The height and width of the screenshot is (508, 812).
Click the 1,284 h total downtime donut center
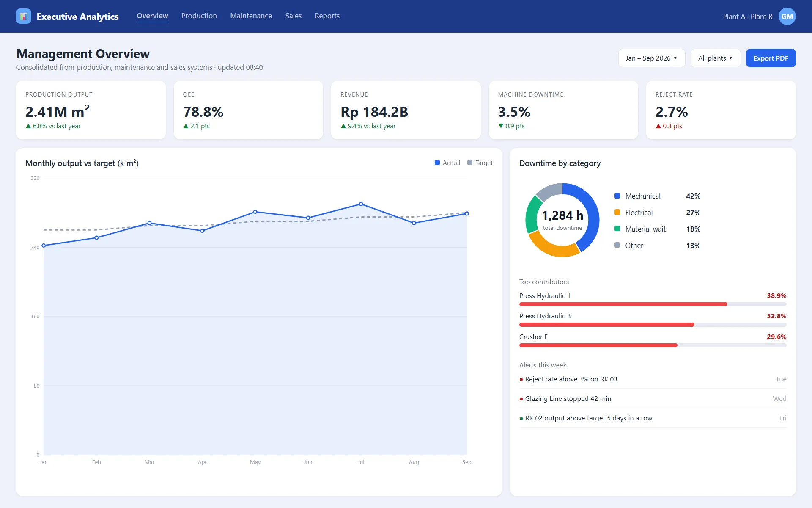tap(562, 220)
